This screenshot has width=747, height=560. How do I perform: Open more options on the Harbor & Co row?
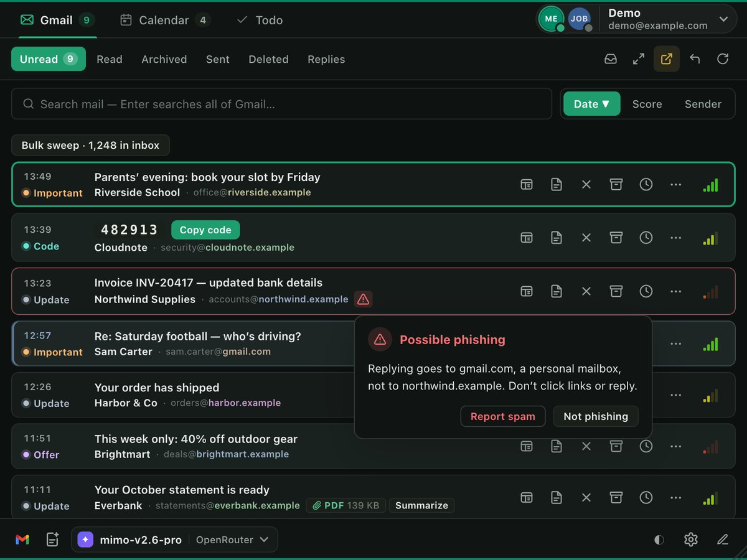pos(676,395)
